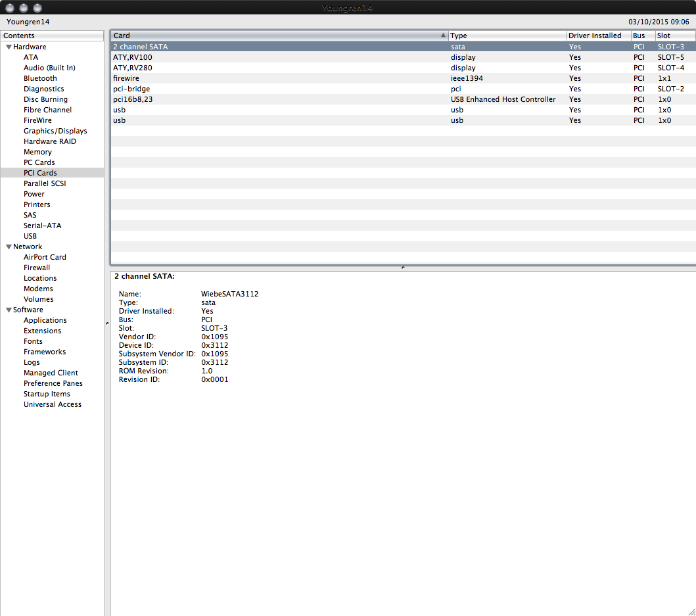Screen dimensions: 696x616
Task: Collapse the Network section triangle
Action: (x=9, y=247)
